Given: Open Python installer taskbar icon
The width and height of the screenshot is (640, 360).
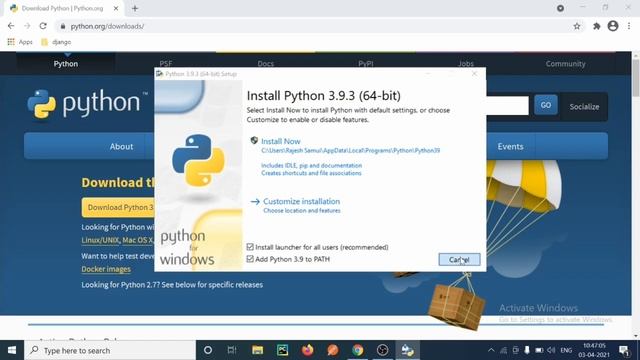Looking at the screenshot, I should click(x=407, y=350).
